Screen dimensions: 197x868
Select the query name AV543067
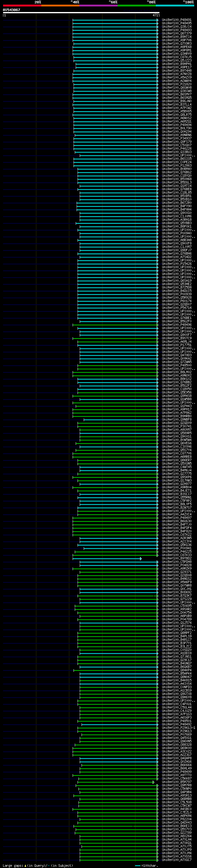pyautogui.click(x=11, y=10)
